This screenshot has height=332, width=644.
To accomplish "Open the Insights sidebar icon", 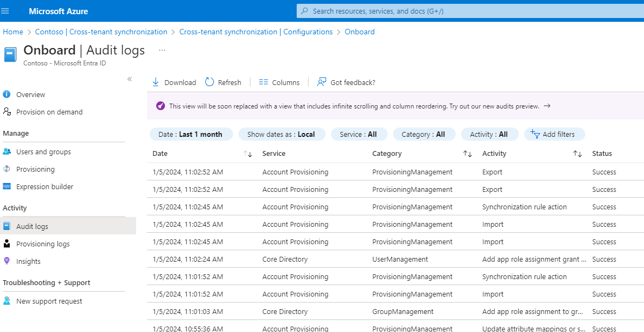I will (x=6, y=261).
